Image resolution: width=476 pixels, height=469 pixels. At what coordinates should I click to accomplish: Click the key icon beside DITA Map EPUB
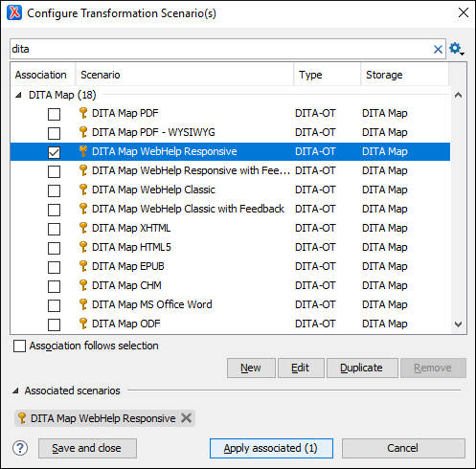click(x=83, y=266)
